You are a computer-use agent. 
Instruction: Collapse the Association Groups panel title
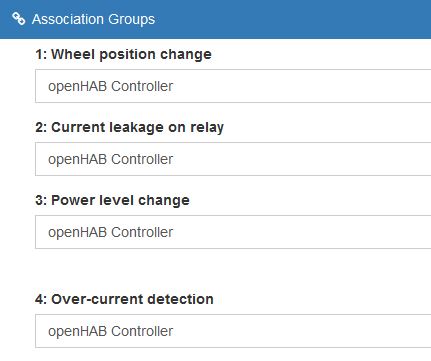pyautogui.click(x=93, y=19)
